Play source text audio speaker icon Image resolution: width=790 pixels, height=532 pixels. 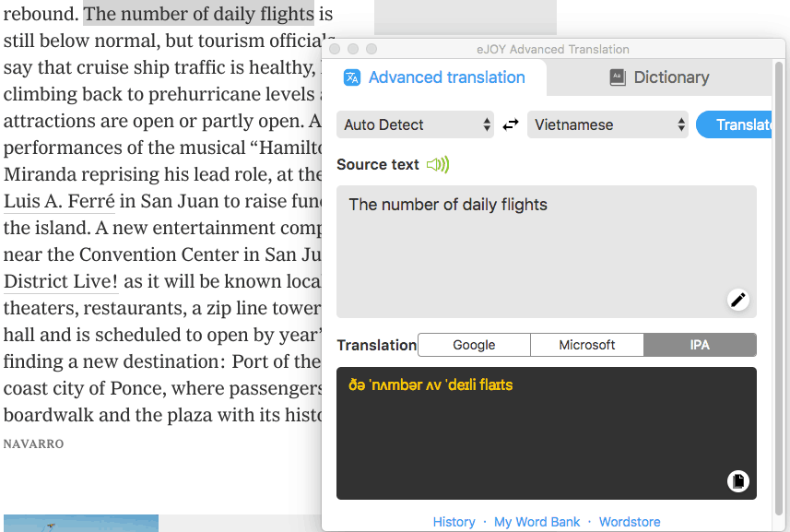437,165
